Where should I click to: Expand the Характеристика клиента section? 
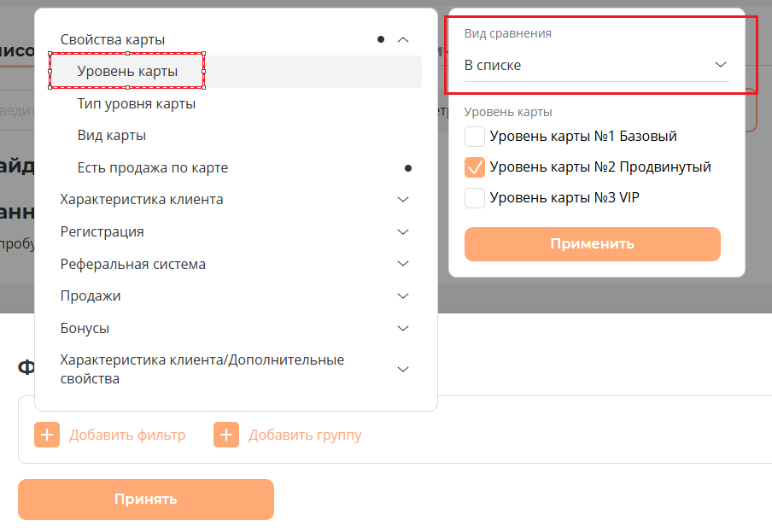404,199
